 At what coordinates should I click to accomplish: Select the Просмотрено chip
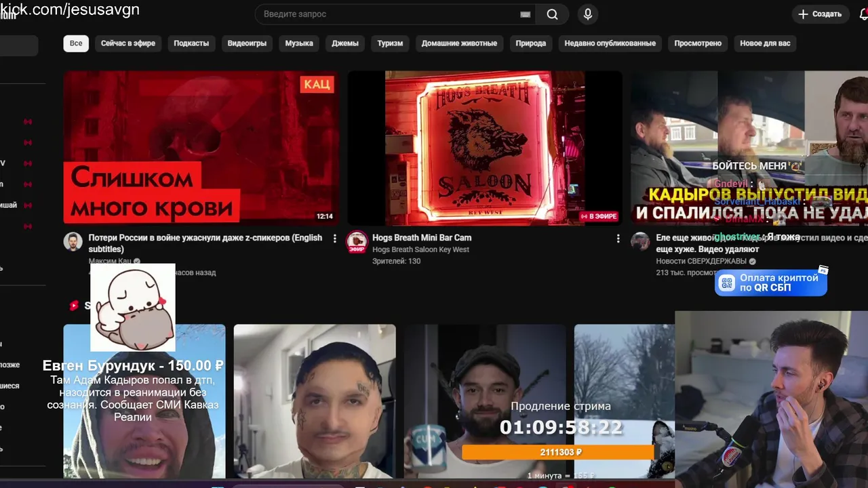tap(698, 43)
